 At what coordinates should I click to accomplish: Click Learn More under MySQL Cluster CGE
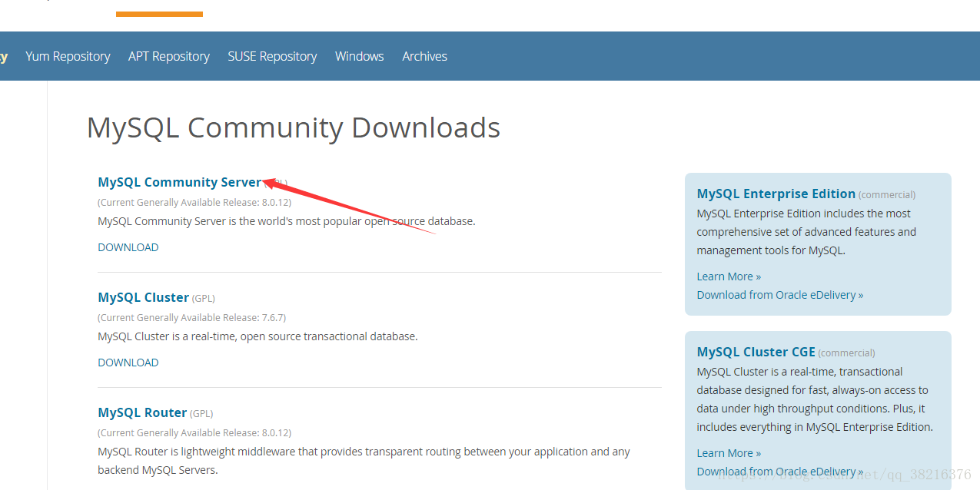pyautogui.click(x=729, y=453)
